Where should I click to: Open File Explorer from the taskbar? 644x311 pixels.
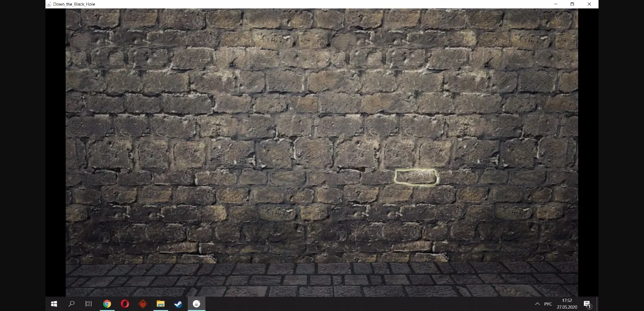coord(161,304)
